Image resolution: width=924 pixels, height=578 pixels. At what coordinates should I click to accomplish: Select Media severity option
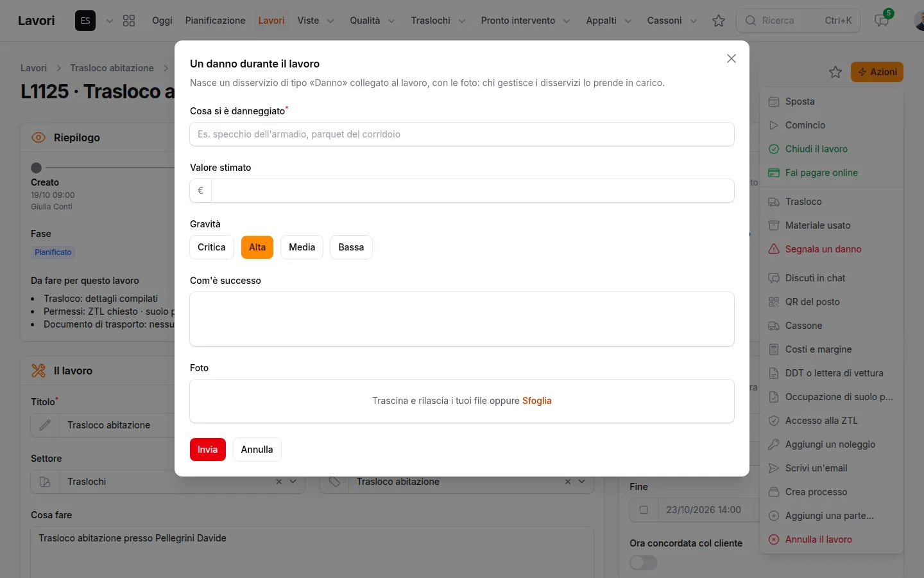click(x=302, y=247)
